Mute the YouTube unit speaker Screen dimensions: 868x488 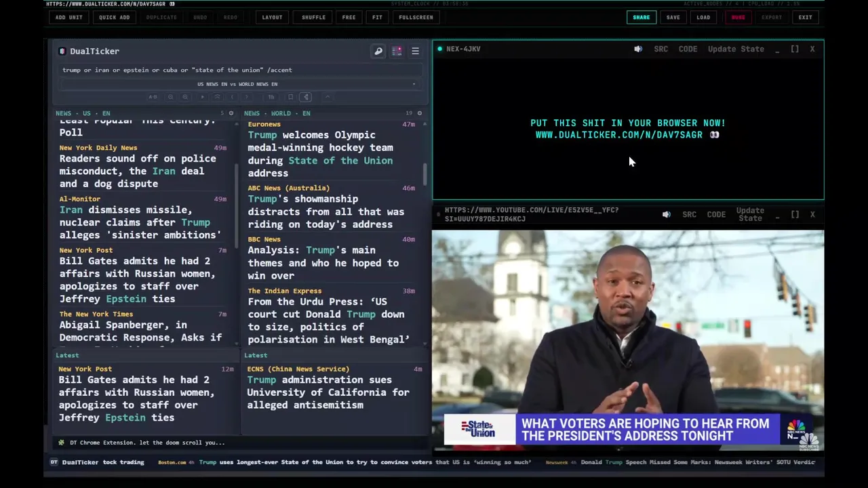(x=667, y=214)
